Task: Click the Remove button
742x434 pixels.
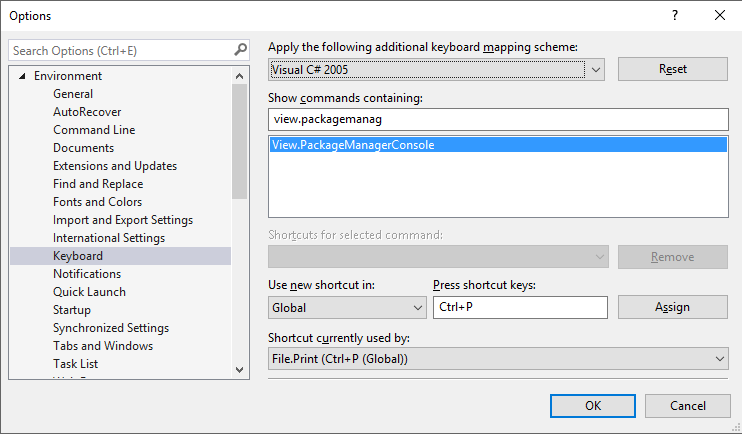Action: click(672, 257)
